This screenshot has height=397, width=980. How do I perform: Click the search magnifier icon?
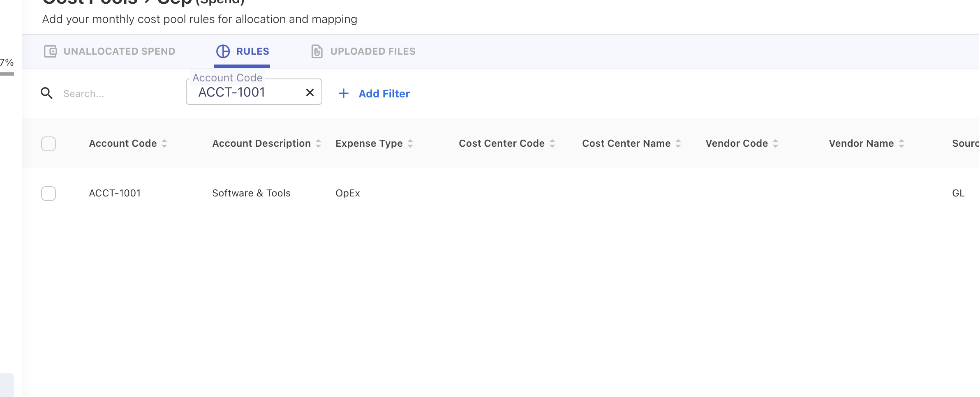(46, 94)
